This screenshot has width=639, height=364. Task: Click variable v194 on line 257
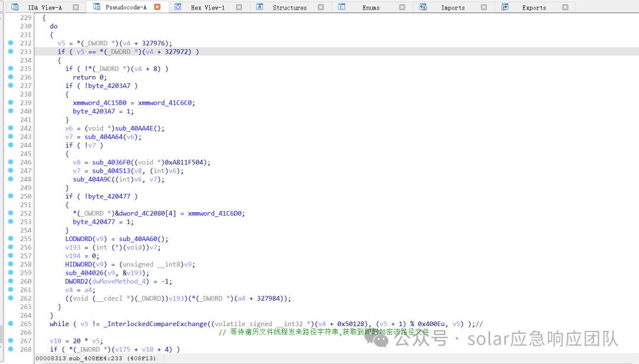[73, 256]
